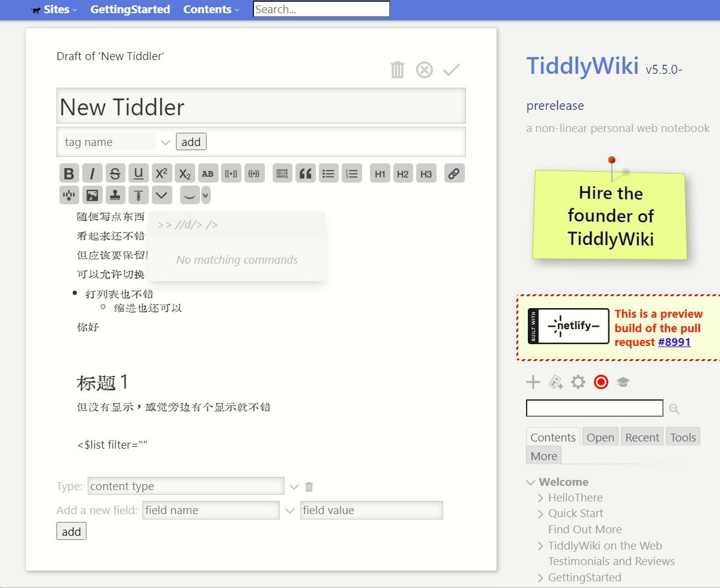
Task: Collapse the Welcome tree section
Action: 531,482
